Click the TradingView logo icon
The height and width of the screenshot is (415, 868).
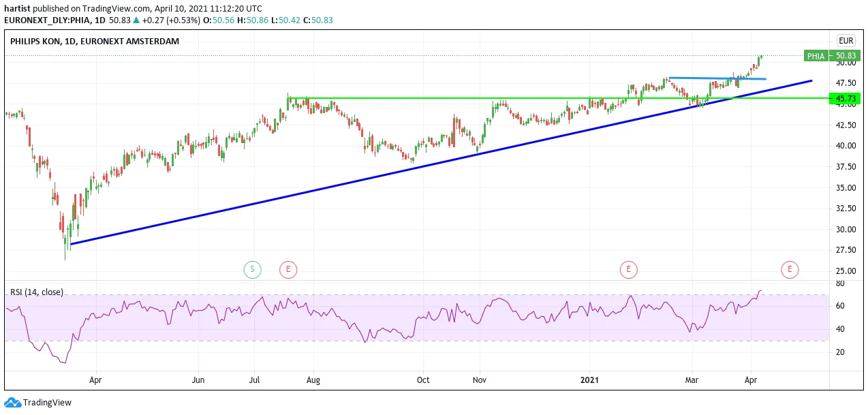click(13, 403)
